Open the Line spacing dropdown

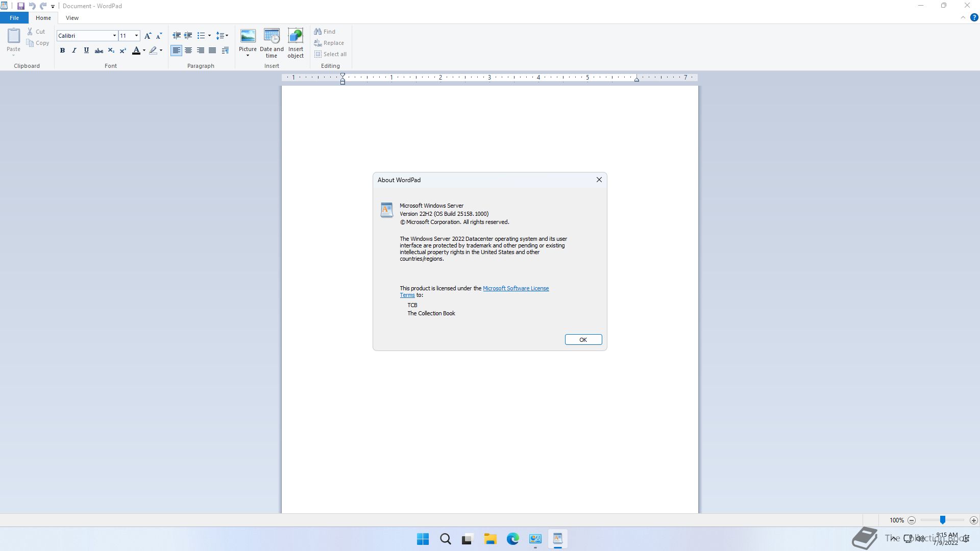[222, 36]
